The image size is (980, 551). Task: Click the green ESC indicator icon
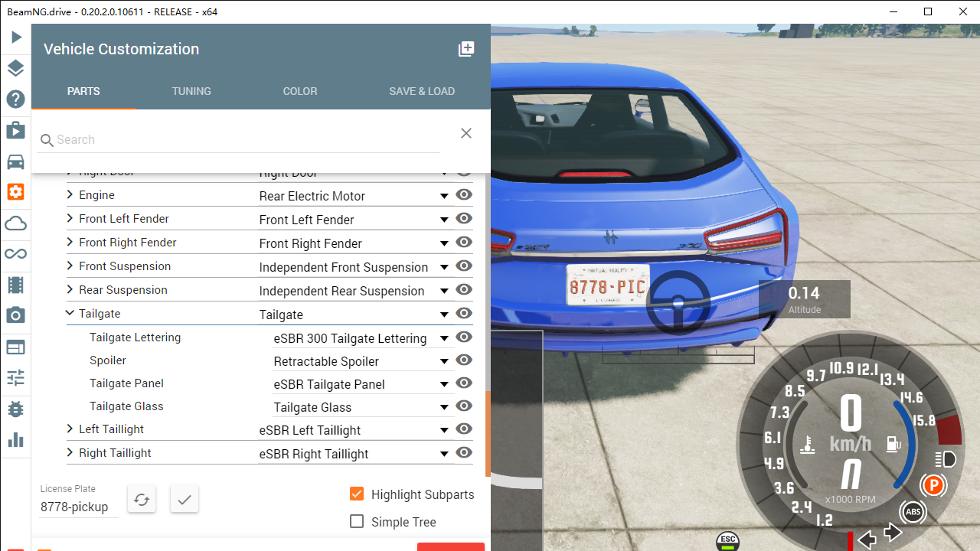728,540
